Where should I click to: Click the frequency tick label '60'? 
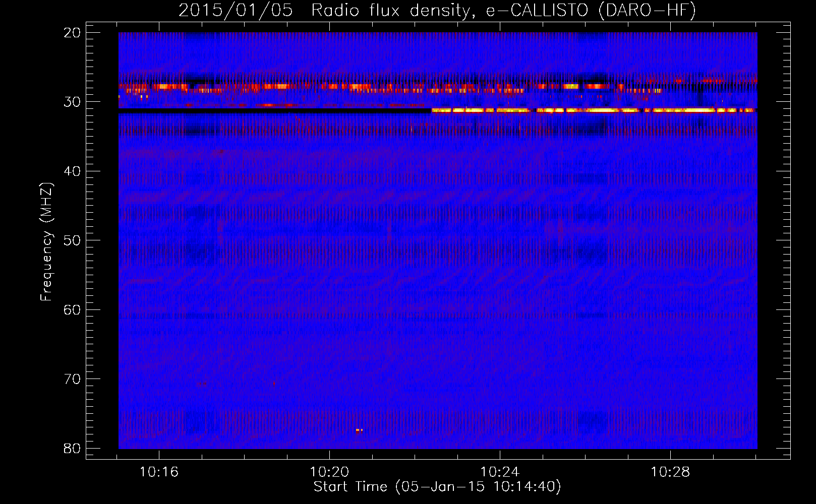[x=72, y=309]
